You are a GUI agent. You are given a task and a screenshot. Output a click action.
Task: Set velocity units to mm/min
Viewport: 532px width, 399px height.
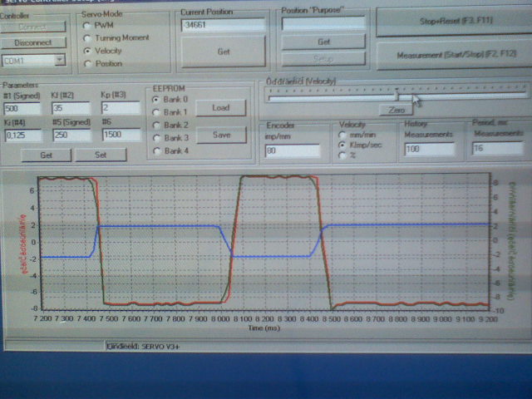click(342, 135)
